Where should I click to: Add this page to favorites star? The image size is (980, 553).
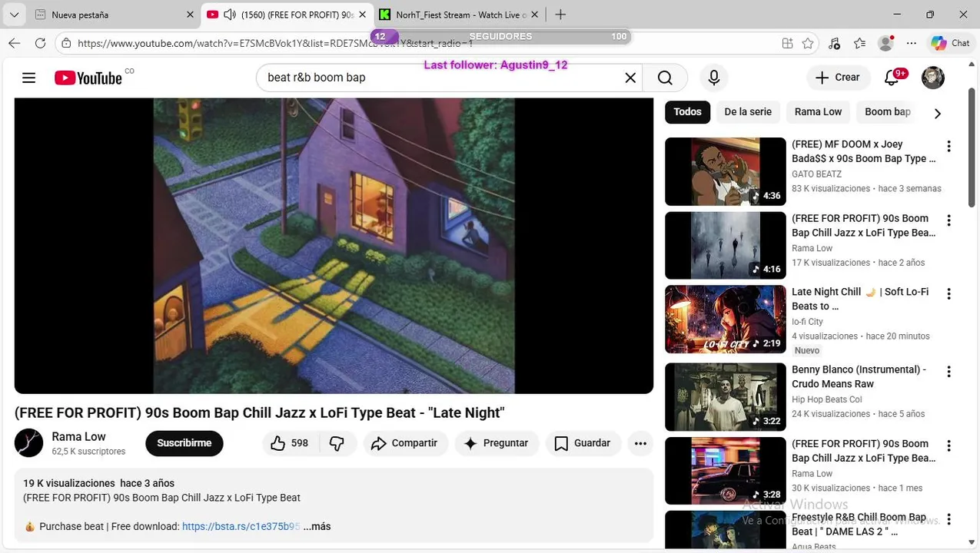coord(808,43)
